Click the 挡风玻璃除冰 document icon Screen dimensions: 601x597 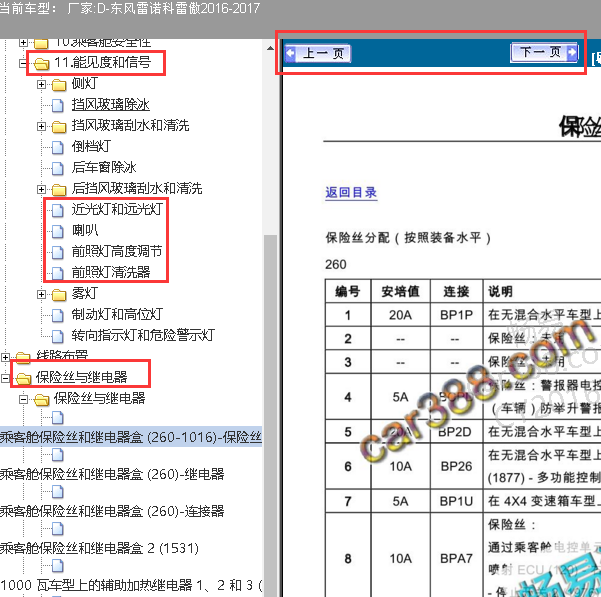(x=57, y=105)
